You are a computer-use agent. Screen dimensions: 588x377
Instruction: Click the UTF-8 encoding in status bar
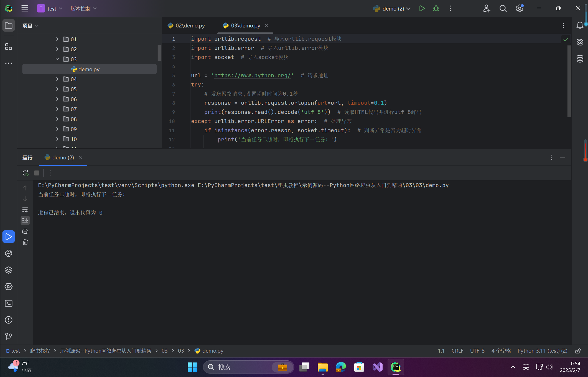coord(477,351)
